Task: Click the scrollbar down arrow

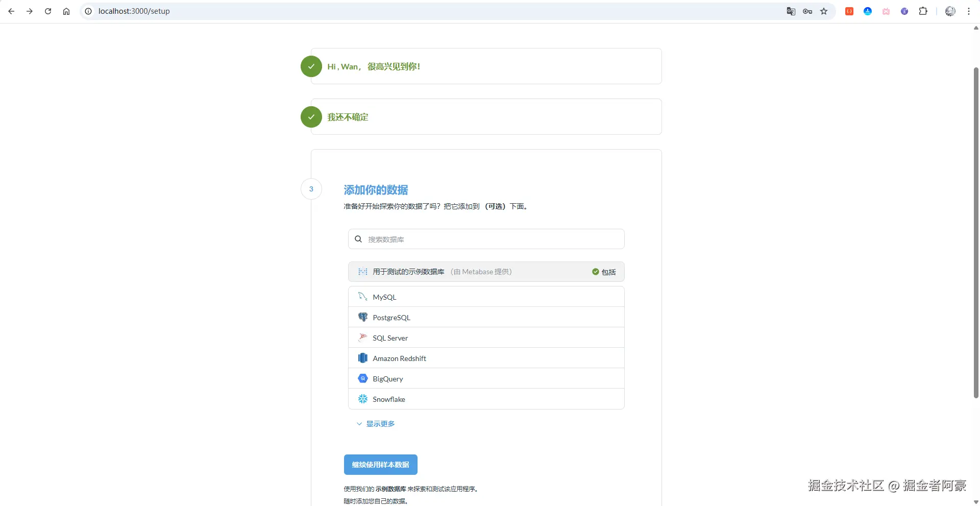Action: 976,502
